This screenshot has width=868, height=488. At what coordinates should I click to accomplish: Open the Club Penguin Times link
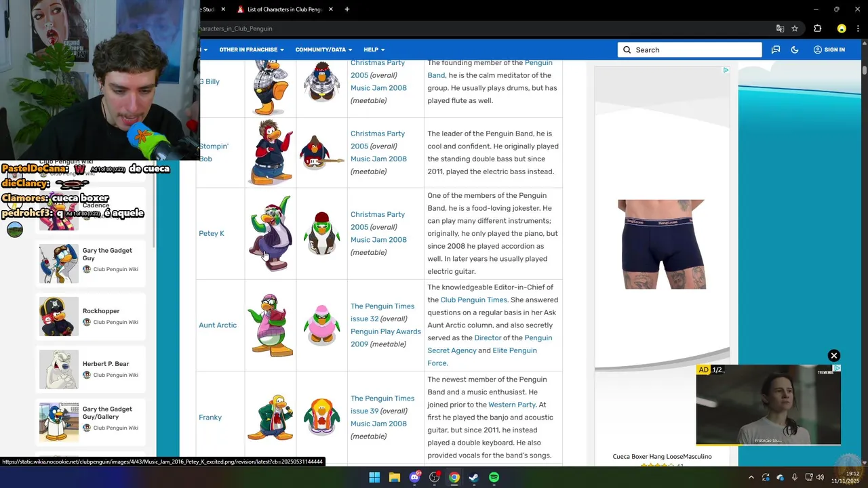(x=473, y=300)
